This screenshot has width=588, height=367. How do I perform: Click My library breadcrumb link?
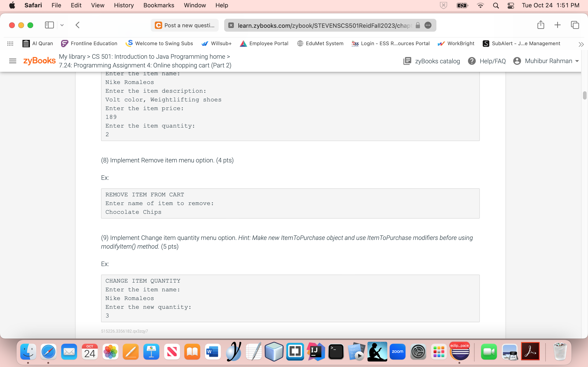[72, 57]
